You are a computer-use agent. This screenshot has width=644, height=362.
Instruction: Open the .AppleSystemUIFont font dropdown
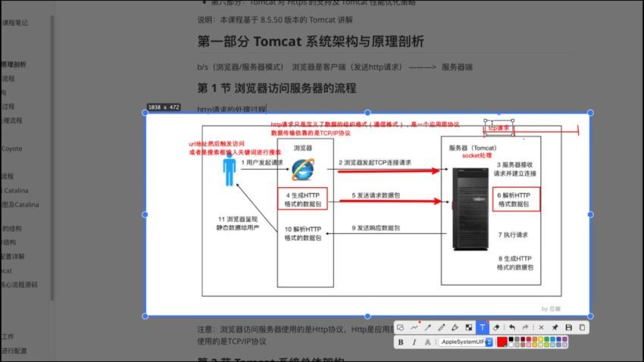coord(466,342)
